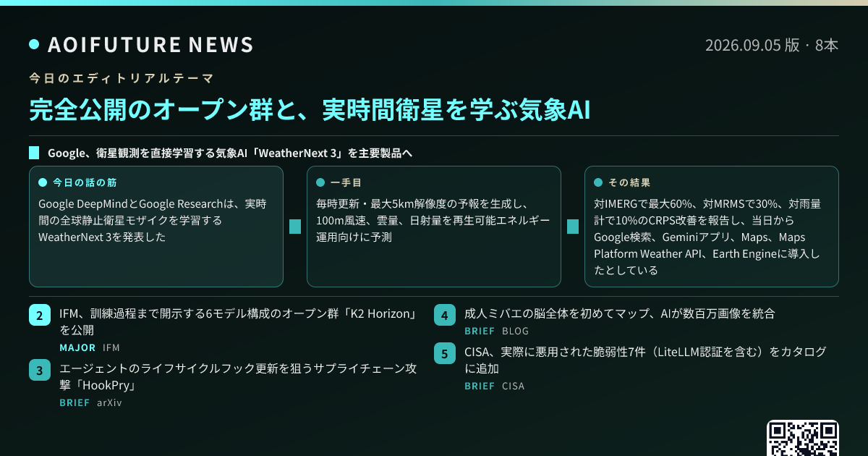The height and width of the screenshot is (456, 868).
Task: Click the arXiv source label
Action: [x=109, y=402]
